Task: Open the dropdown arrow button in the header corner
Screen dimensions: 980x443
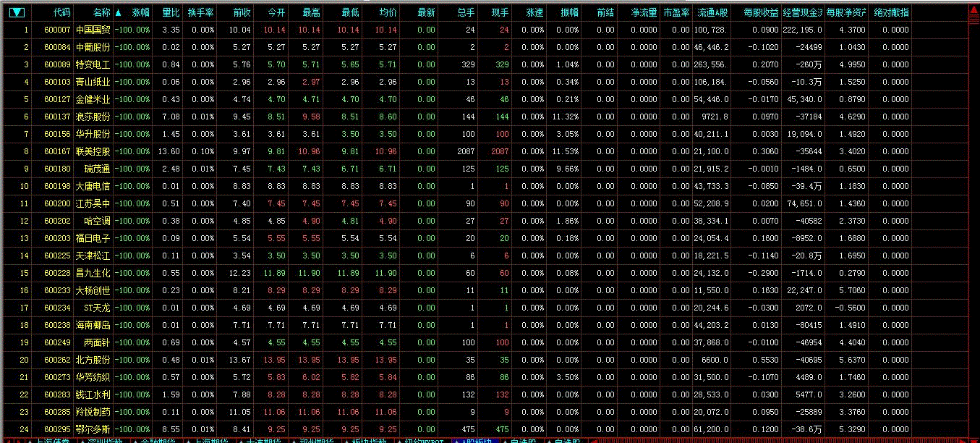Action: 17,12
